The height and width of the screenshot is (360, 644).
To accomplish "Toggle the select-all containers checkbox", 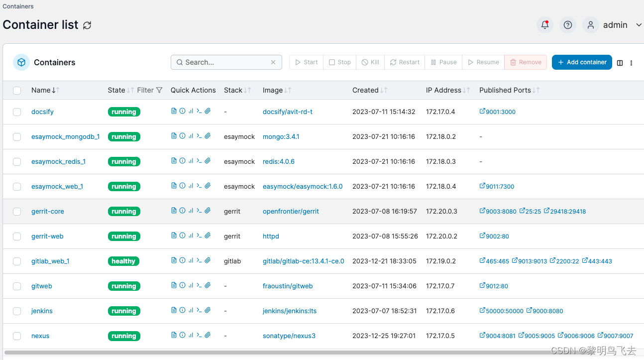I will pos(17,91).
